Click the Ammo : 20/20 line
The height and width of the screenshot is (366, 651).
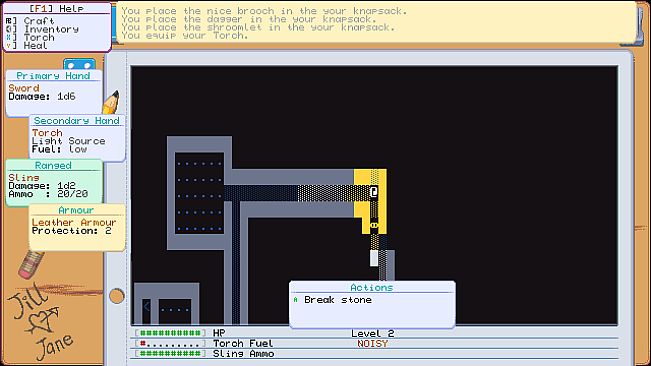48,194
